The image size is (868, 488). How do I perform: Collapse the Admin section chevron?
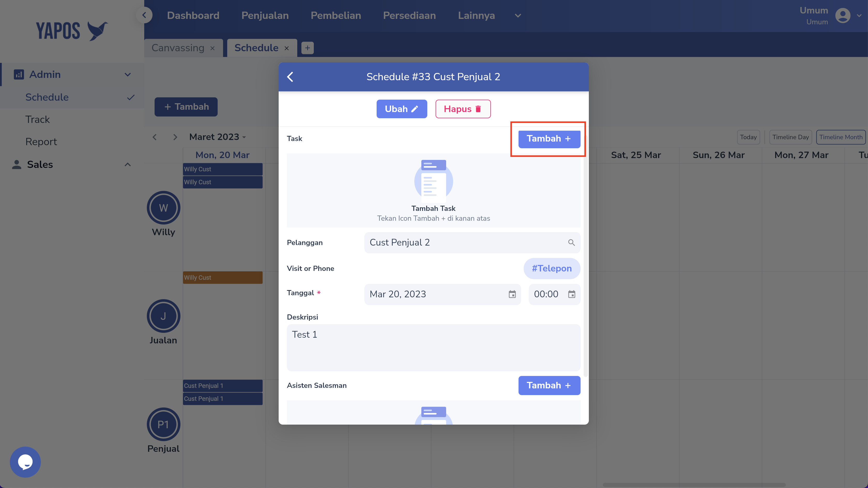tap(128, 75)
